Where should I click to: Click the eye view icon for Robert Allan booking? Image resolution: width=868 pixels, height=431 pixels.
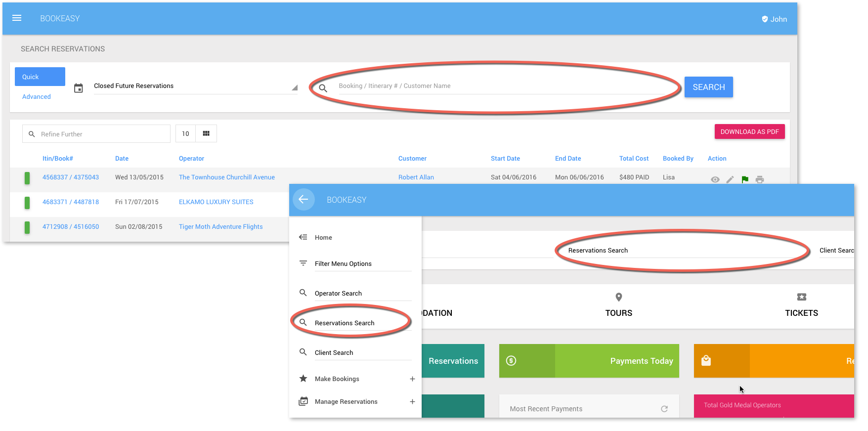pyautogui.click(x=715, y=179)
